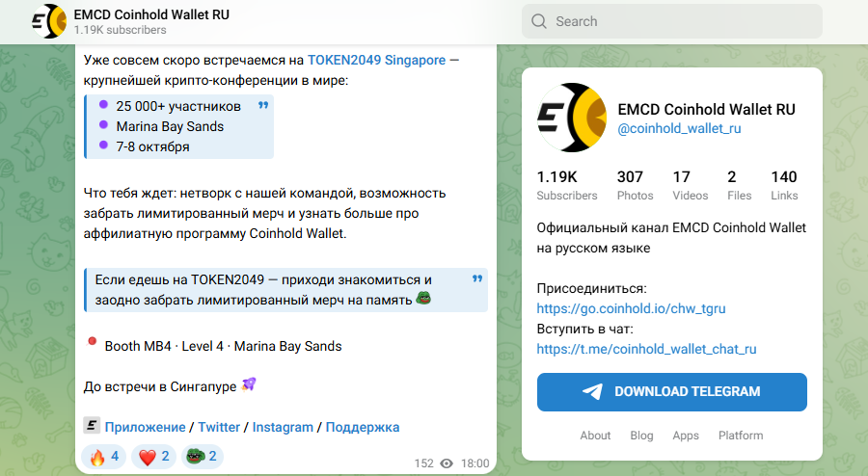Click the large EMCD logo in info panel
Image resolution: width=868 pixels, height=476 pixels.
coord(572,118)
